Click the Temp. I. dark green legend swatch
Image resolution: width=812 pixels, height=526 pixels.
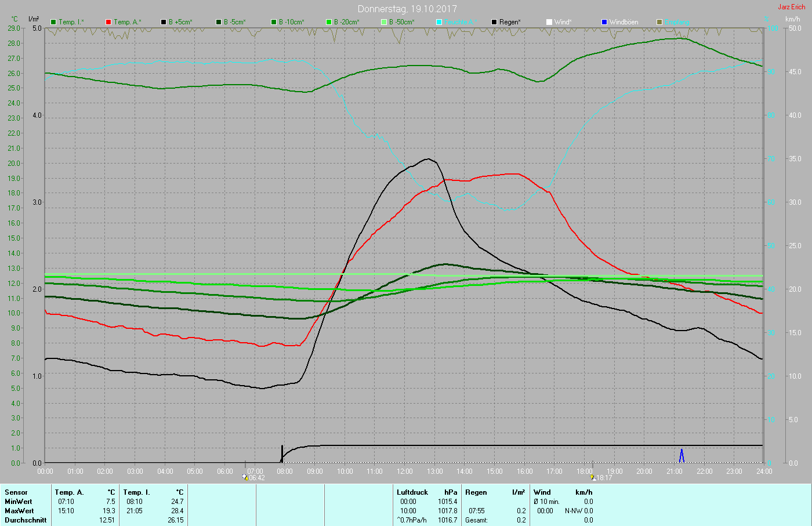[x=54, y=22]
